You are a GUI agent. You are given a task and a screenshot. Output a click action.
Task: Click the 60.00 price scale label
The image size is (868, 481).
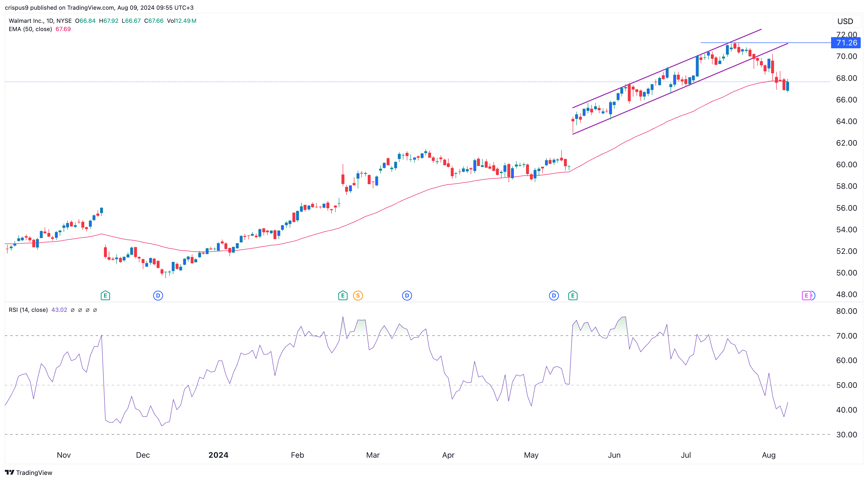846,165
